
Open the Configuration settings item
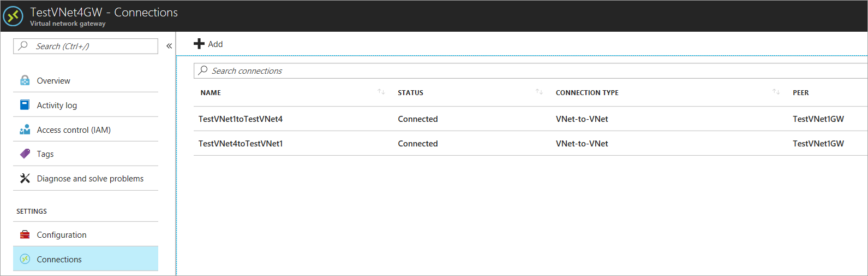pos(86,234)
